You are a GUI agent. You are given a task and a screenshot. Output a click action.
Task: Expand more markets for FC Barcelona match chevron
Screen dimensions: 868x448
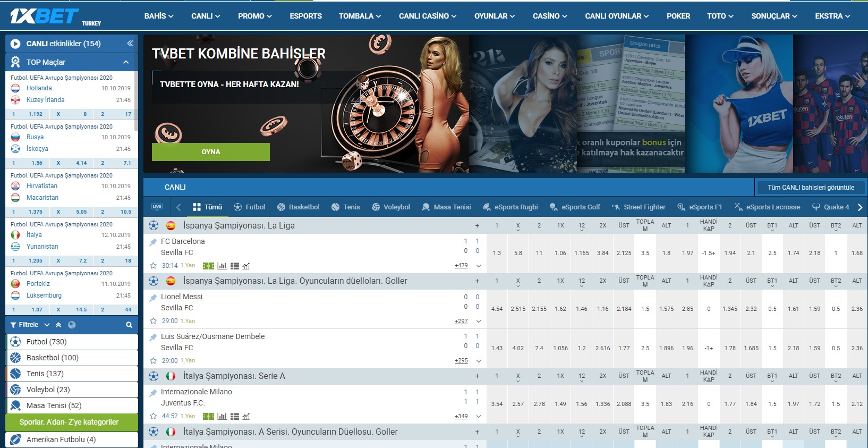click(478, 266)
